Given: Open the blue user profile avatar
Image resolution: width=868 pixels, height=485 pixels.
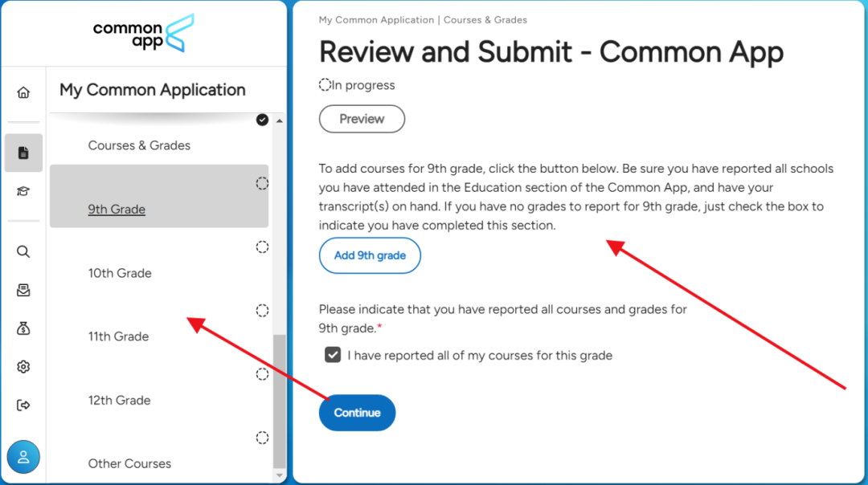Looking at the screenshot, I should click(x=23, y=457).
